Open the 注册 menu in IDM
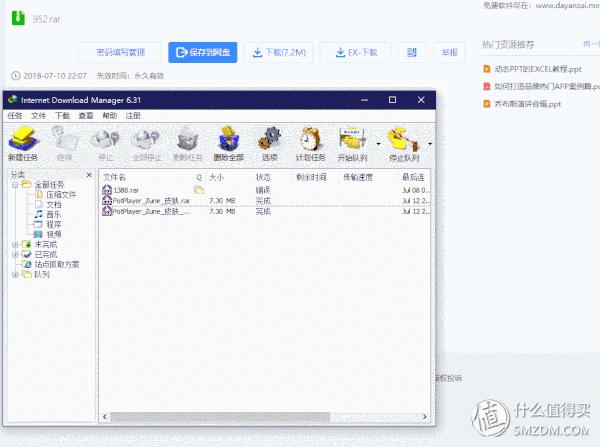 pyautogui.click(x=133, y=116)
